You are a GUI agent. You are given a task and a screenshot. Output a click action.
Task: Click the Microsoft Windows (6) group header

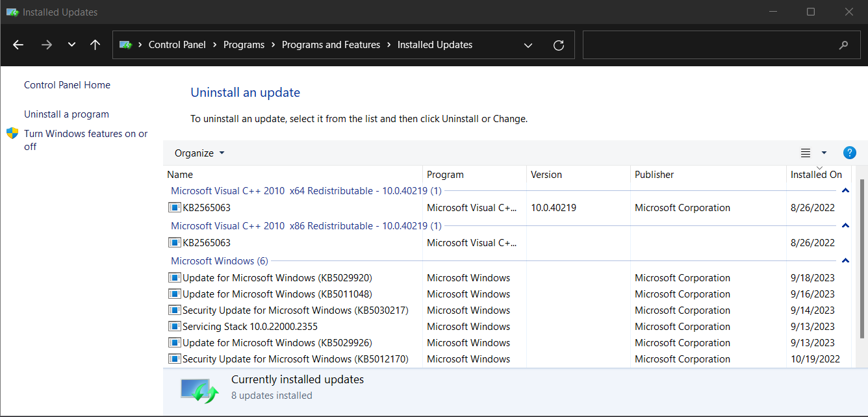pos(220,261)
